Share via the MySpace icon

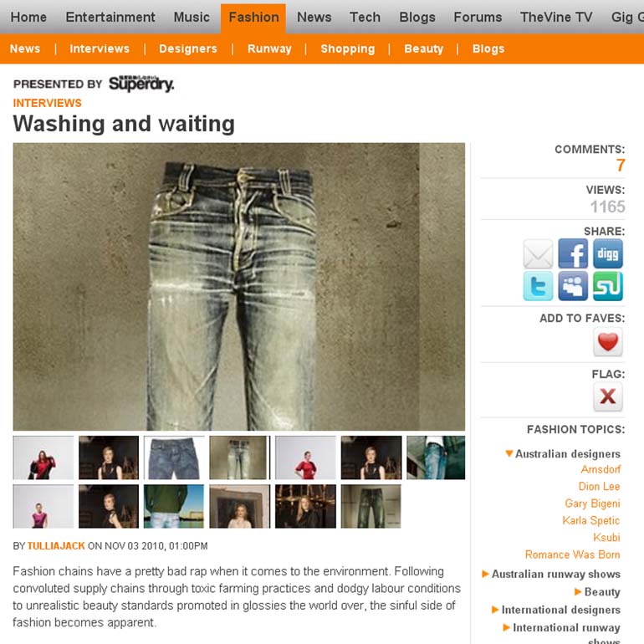click(573, 286)
